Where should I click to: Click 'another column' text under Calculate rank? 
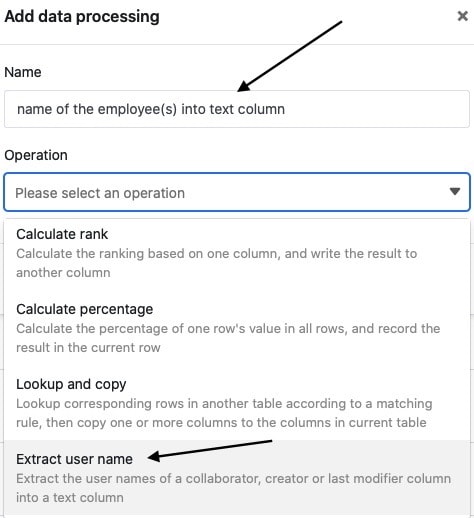[x=63, y=273]
